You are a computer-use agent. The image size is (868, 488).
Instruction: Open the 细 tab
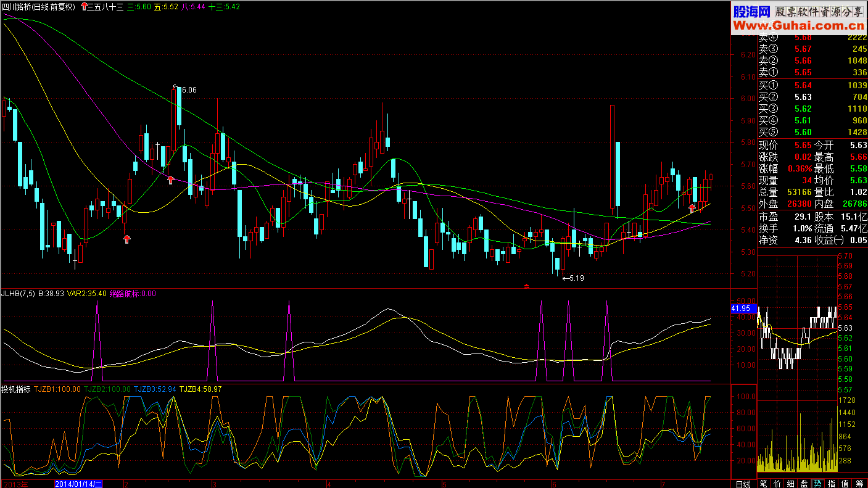[792, 483]
